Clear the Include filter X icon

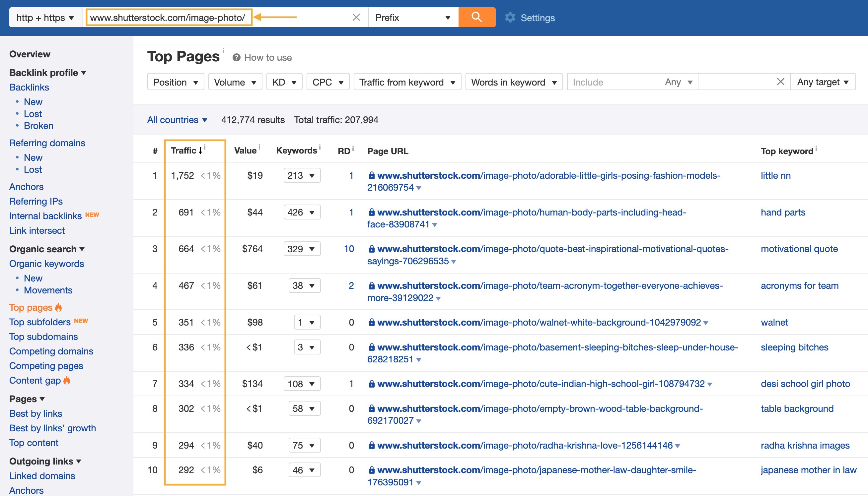[780, 82]
